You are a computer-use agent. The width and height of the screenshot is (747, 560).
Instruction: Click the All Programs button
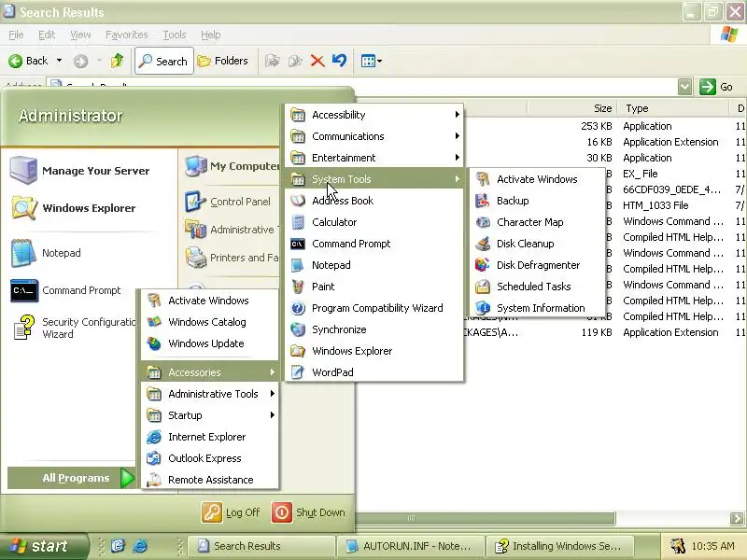point(72,478)
